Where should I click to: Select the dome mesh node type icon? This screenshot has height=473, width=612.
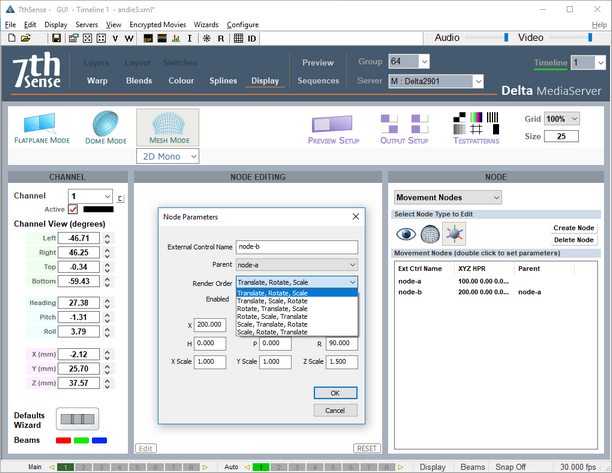click(430, 234)
